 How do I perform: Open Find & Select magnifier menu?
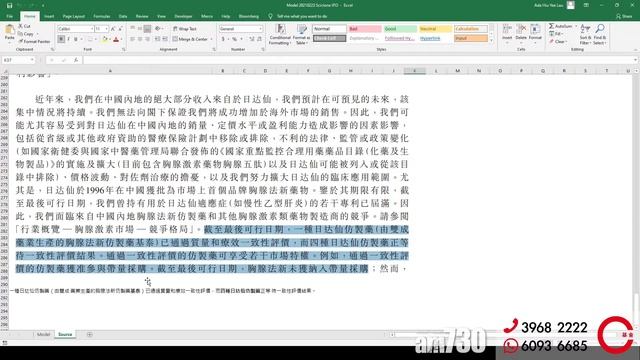point(600,34)
